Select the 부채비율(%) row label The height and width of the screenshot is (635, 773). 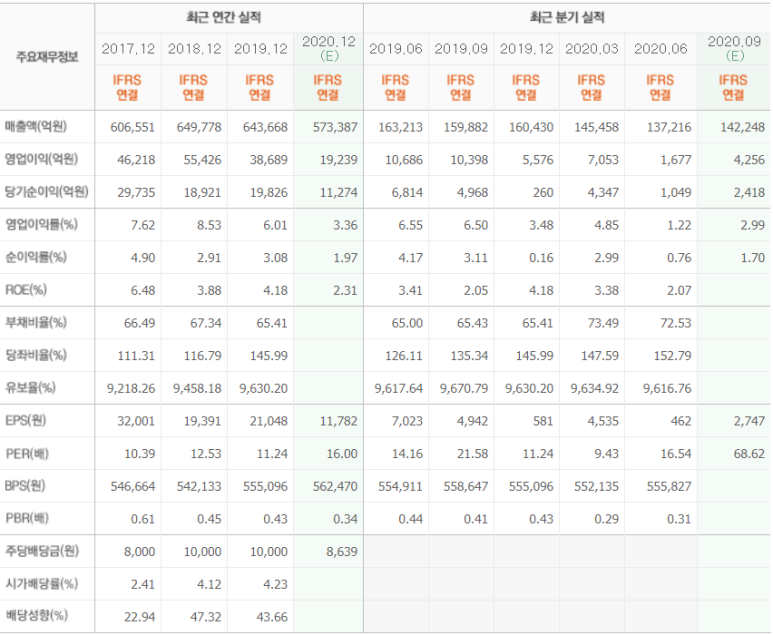click(x=36, y=323)
